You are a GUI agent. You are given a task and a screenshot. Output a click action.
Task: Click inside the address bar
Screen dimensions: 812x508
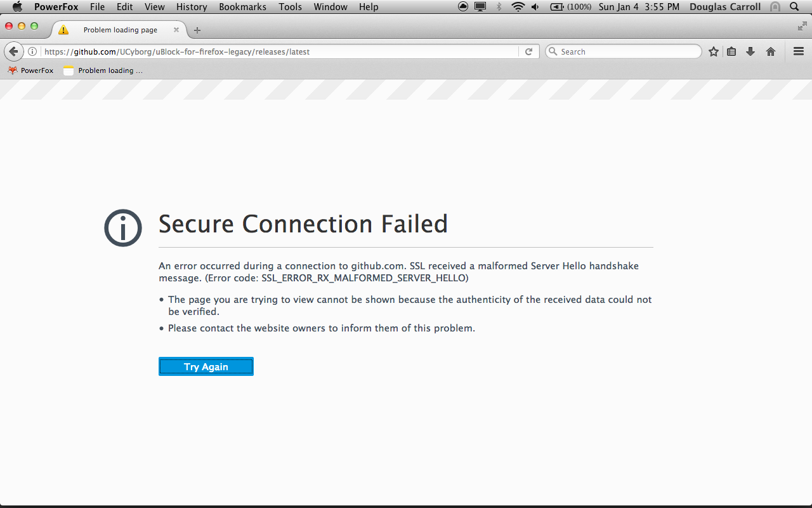point(254,51)
